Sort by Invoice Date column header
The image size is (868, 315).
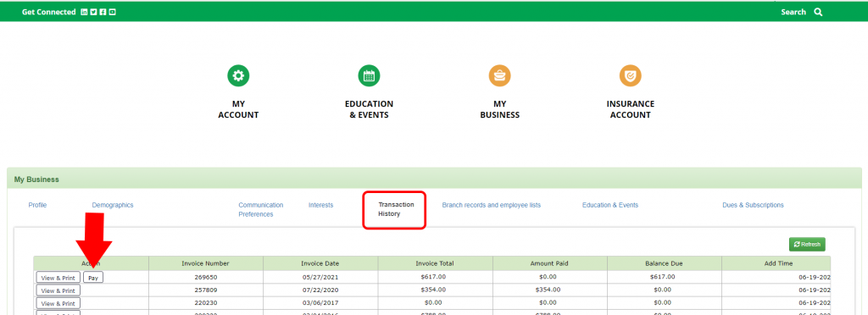click(320, 263)
